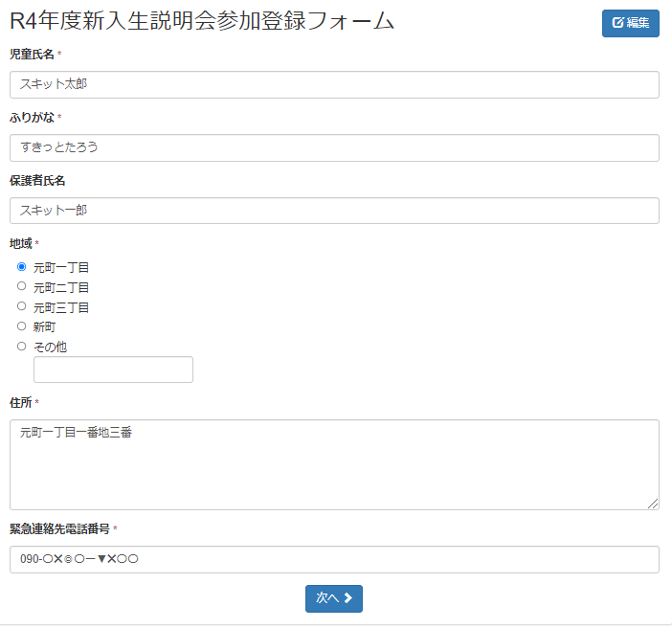Select the 元町一丁目 radio button

22,267
